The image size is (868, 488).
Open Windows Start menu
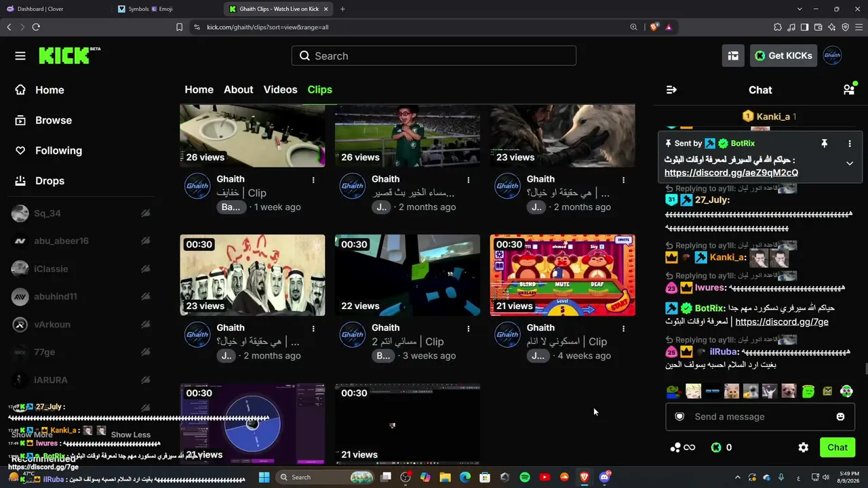[264, 477]
